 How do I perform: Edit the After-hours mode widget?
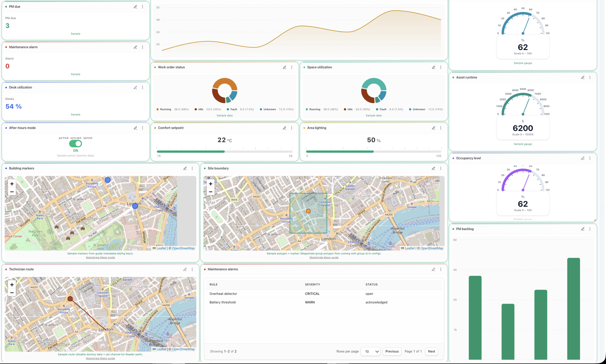135,128
